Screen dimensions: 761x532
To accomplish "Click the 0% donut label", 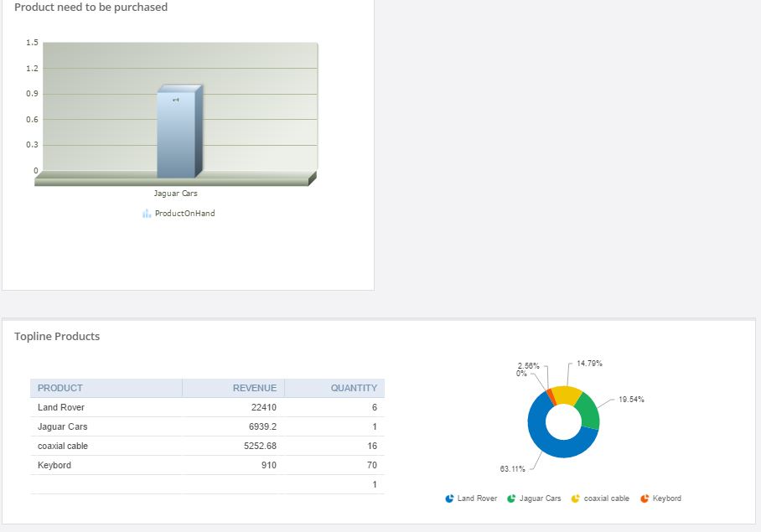I will pyautogui.click(x=521, y=374).
